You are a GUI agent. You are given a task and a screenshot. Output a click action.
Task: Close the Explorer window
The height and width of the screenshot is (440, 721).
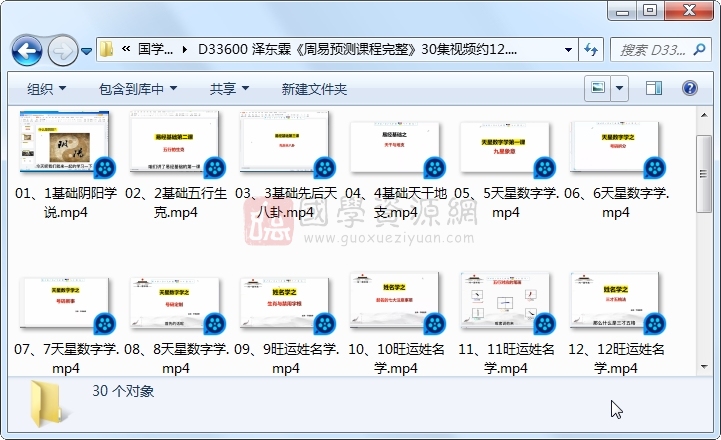pyautogui.click(x=688, y=11)
